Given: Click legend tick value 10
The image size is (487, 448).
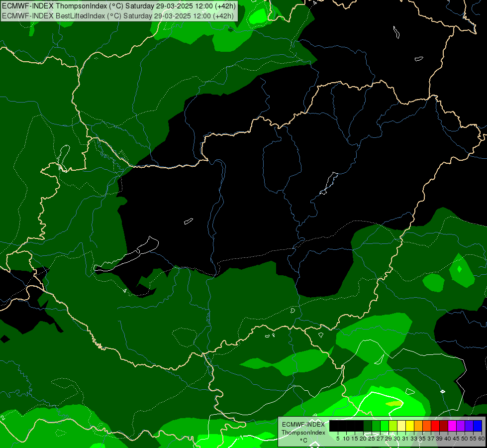Looking at the screenshot, I should [346, 439].
